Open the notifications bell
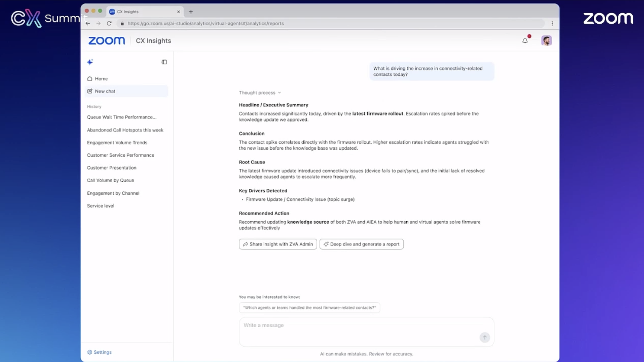The width and height of the screenshot is (644, 362). pos(525,41)
